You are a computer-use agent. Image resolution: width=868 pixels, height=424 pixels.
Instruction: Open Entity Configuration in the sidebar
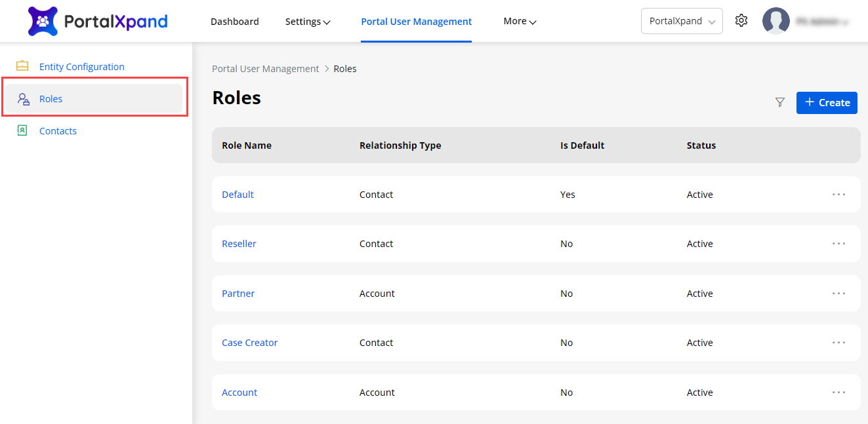(x=81, y=67)
